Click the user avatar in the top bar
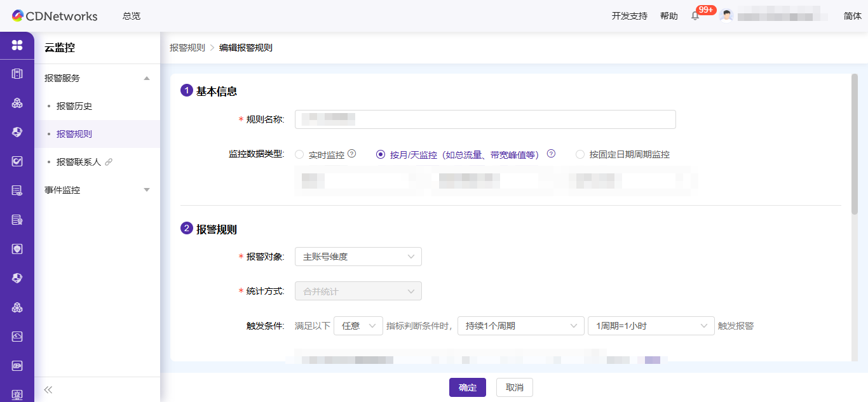 [726, 16]
